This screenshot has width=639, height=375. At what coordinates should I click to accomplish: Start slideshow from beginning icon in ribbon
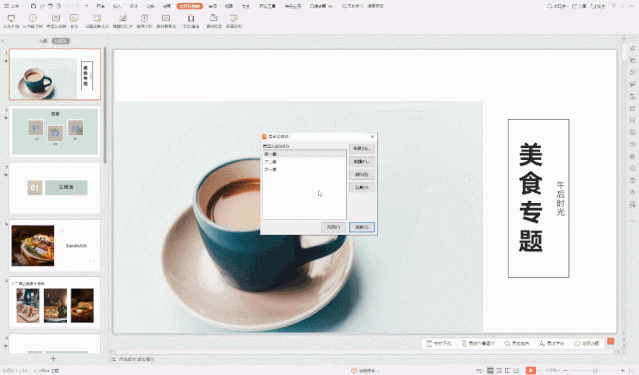coord(11,18)
